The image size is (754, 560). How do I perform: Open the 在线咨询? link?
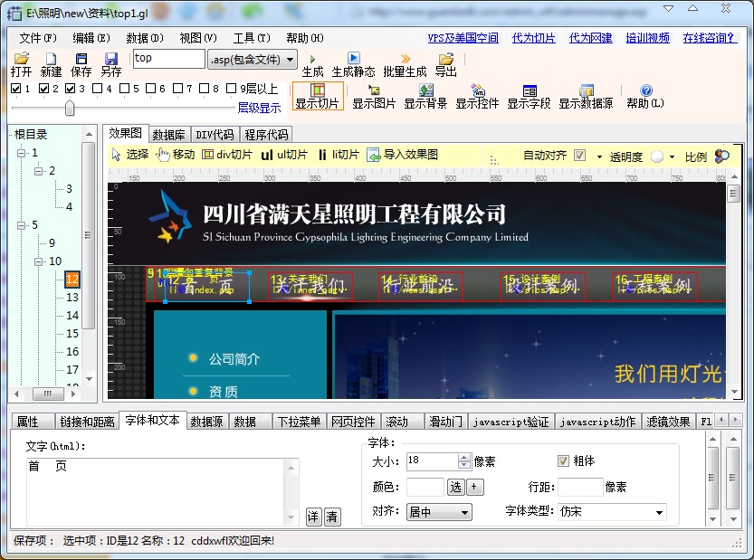pyautogui.click(x=710, y=38)
